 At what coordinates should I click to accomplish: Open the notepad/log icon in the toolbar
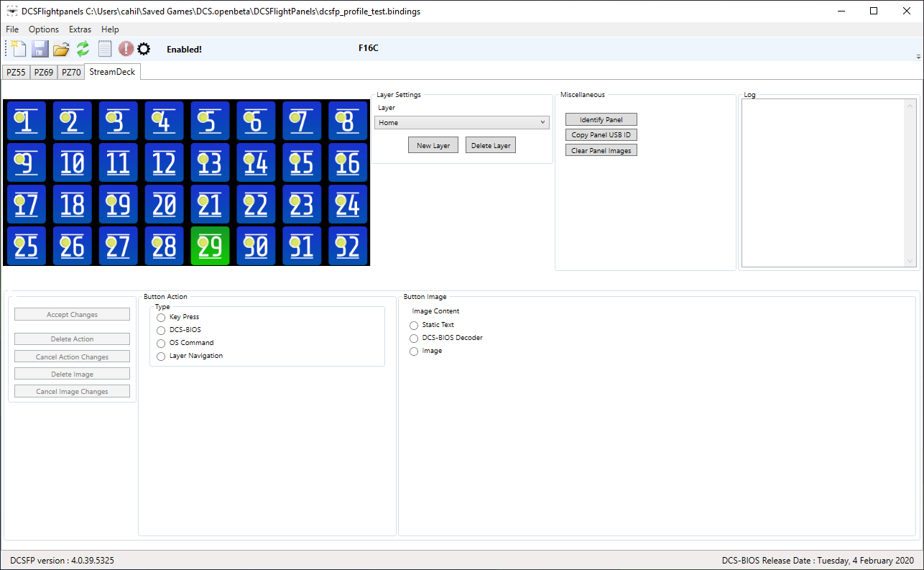point(104,48)
